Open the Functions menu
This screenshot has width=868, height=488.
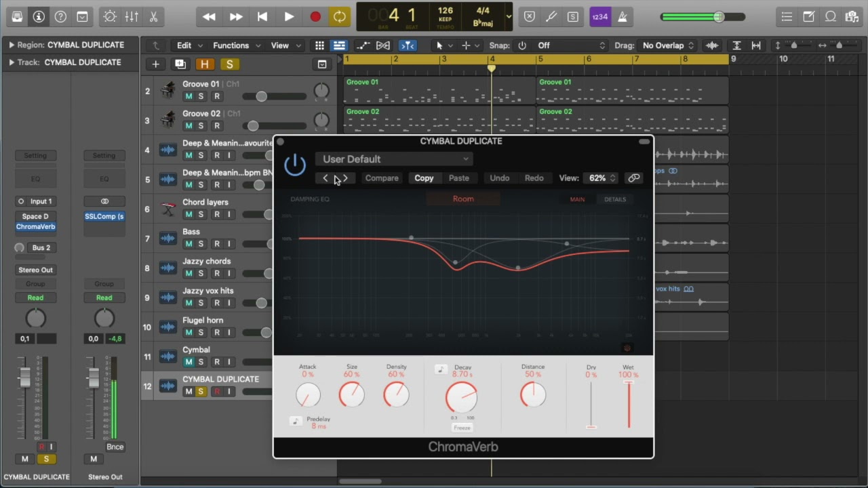[237, 45]
